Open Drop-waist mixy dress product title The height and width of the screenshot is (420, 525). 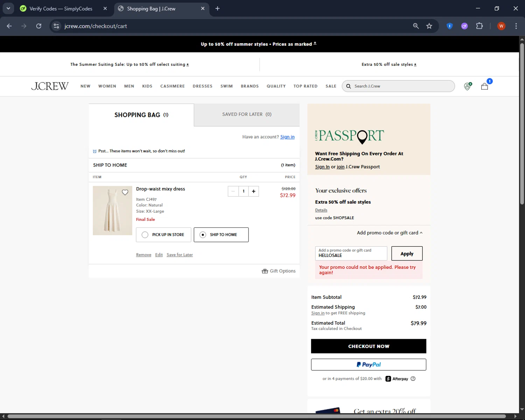click(x=161, y=189)
